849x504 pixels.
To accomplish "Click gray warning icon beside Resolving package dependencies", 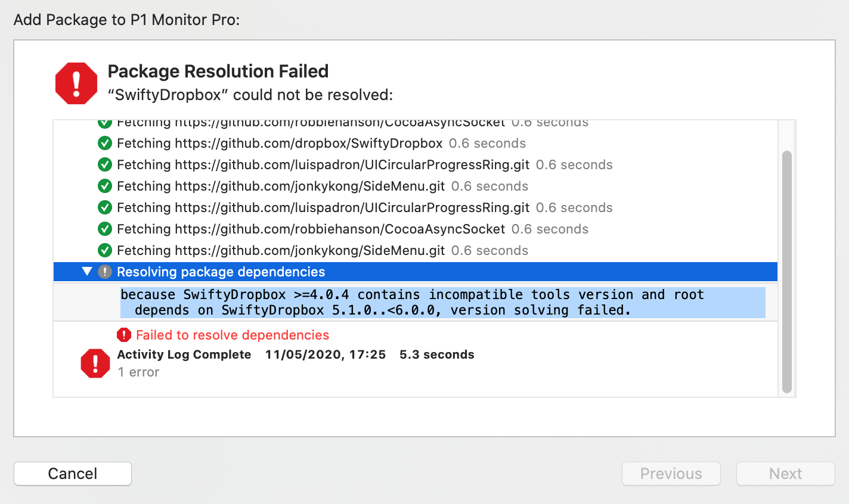I will point(105,272).
